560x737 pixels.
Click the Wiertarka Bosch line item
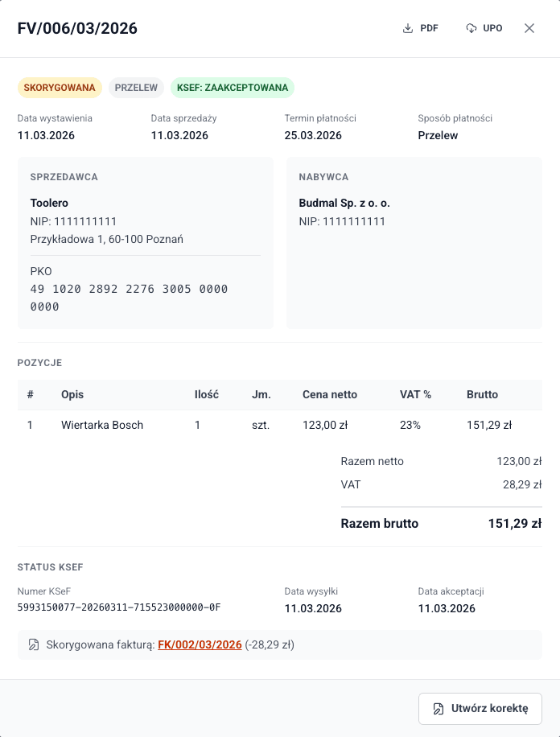point(102,425)
